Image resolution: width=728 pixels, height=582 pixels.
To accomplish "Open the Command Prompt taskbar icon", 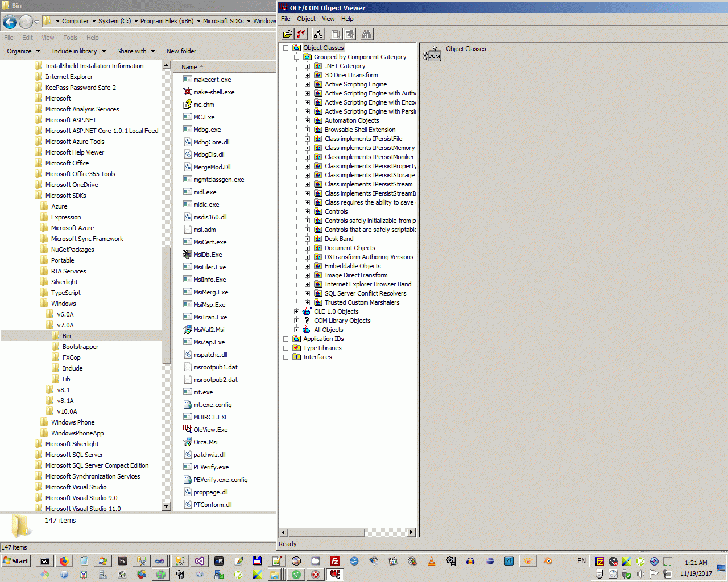I will [44, 561].
